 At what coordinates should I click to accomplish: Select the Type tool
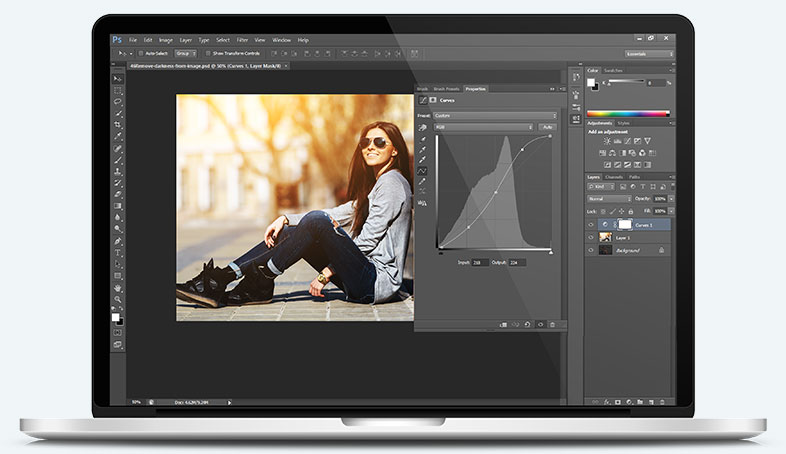[x=118, y=253]
